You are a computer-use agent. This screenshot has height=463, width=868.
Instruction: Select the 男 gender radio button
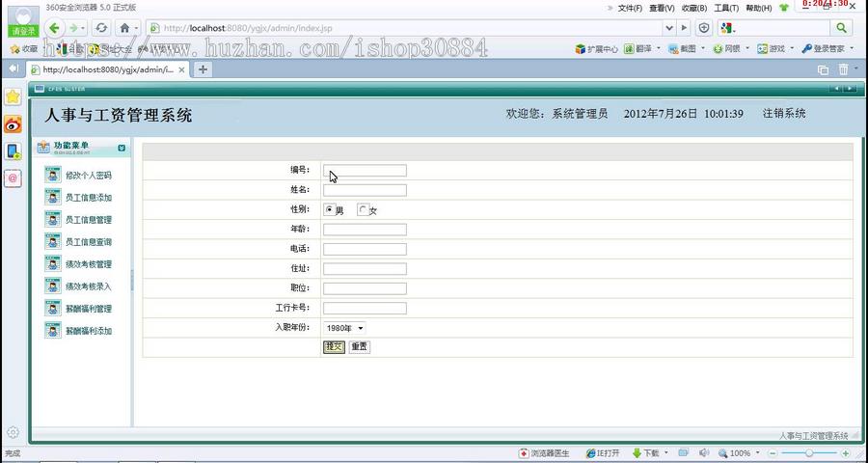tap(330, 209)
